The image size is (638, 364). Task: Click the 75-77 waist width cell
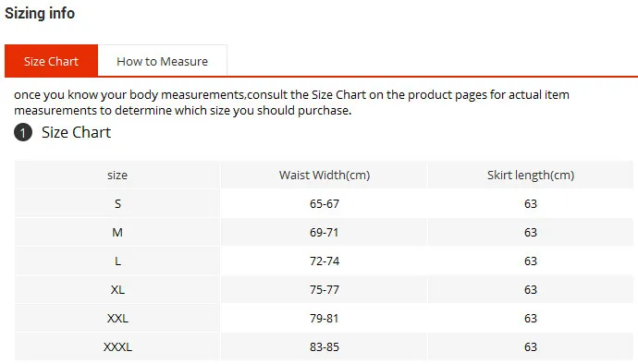click(325, 289)
